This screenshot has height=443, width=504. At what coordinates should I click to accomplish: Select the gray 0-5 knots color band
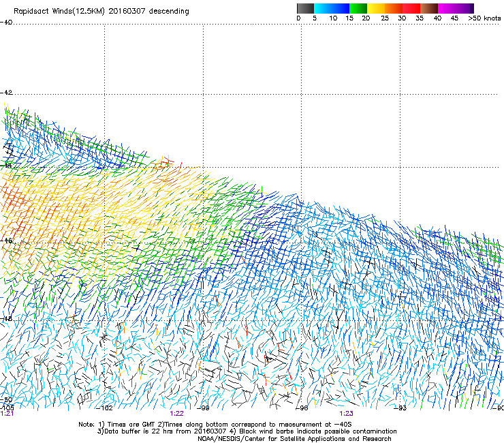305,8
